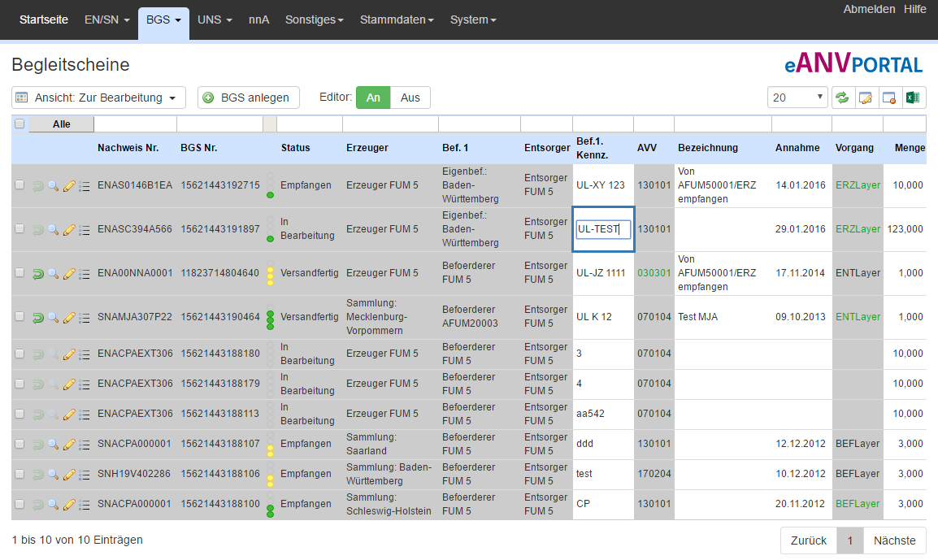Check the box for ENAS0146B1EA row
Image resolution: width=938 pixels, height=560 pixels.
tap(20, 184)
